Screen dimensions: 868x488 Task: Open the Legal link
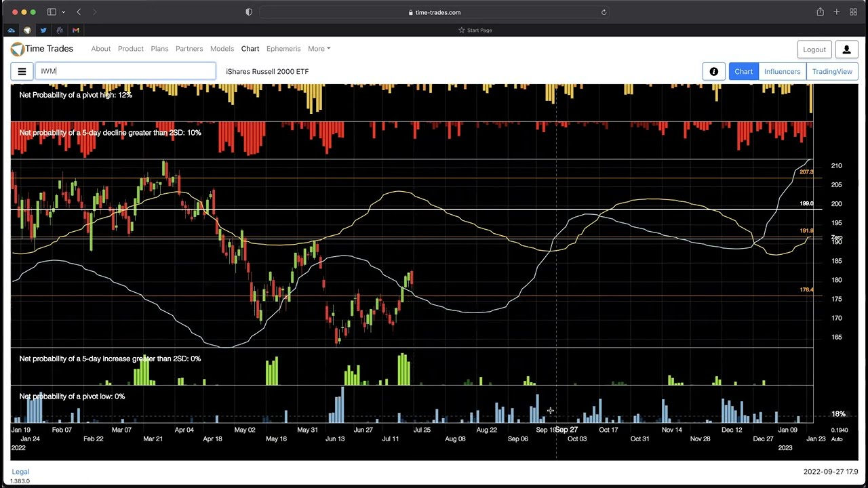pos(20,472)
